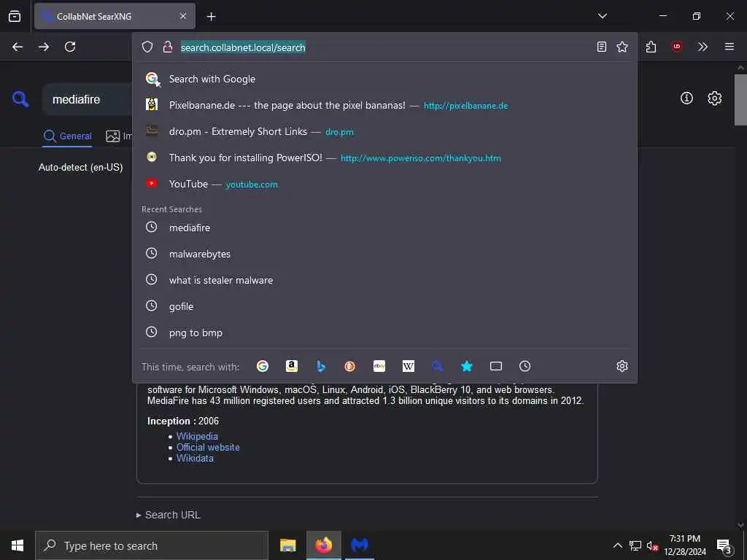Image resolution: width=747 pixels, height=560 pixels.
Task: Go forward one page
Action: tap(44, 47)
